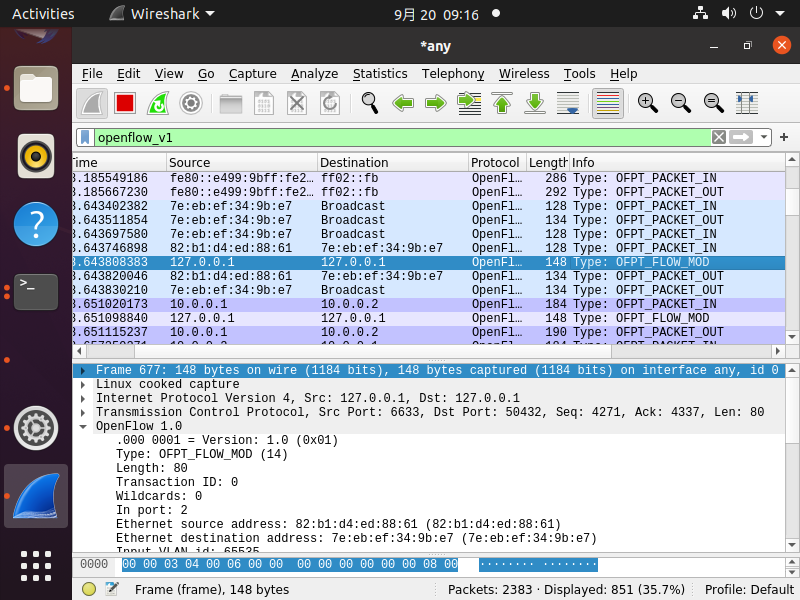Go back to previous packet arrow
Viewport: 800px width, 600px height.
tap(403, 104)
